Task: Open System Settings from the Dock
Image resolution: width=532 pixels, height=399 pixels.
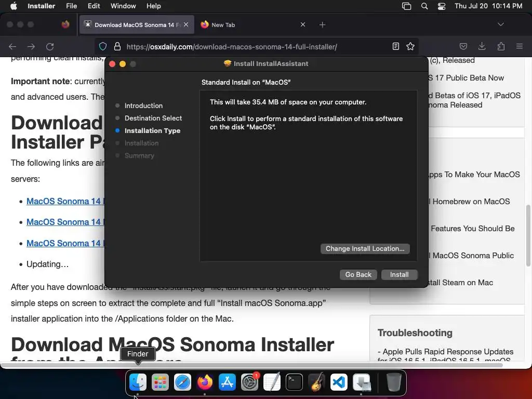Action: [249, 382]
